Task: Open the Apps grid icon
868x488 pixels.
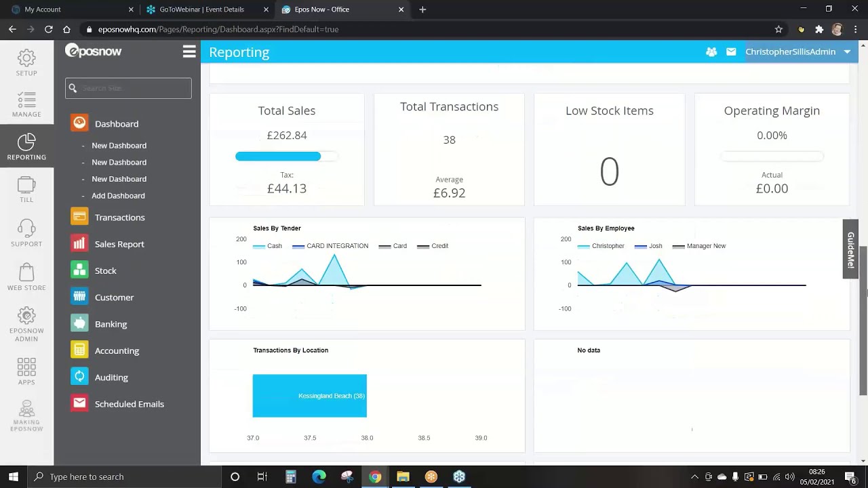Action: click(x=26, y=367)
